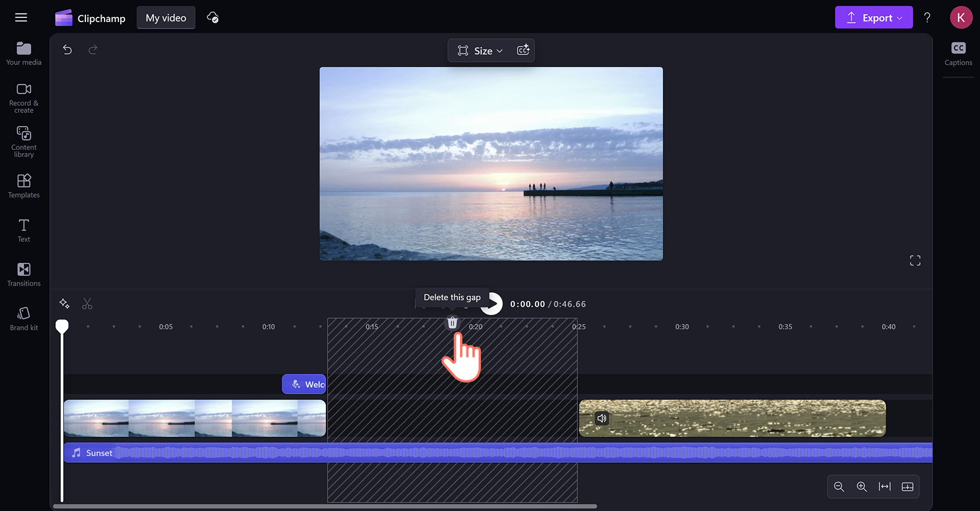Viewport: 980px width, 511px height.
Task: Mute the second clip's audio icon
Action: pos(602,418)
